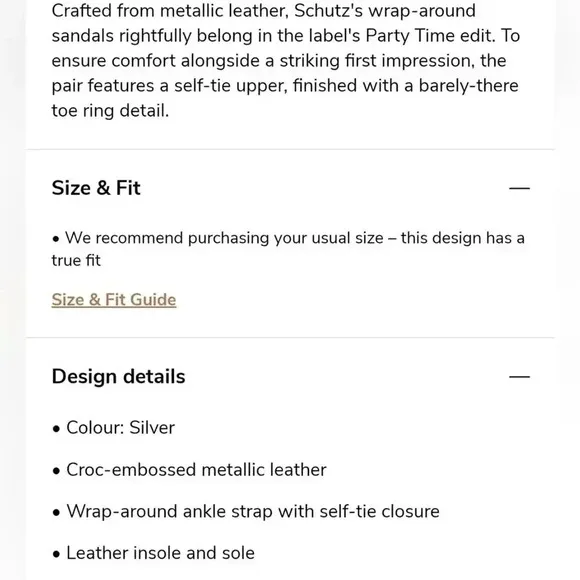Click the Size & Fit heading
Viewport: 580px width, 580px height.
[96, 188]
